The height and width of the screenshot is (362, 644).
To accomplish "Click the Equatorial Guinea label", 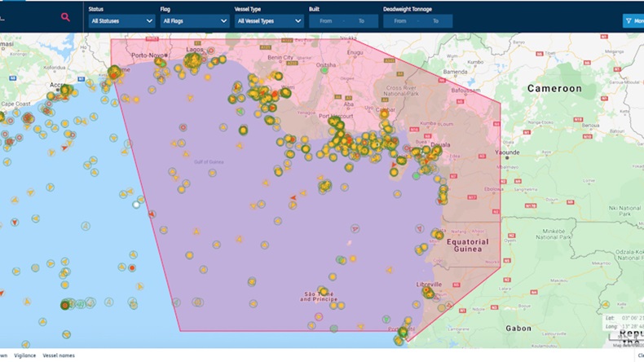I will coord(467,245).
